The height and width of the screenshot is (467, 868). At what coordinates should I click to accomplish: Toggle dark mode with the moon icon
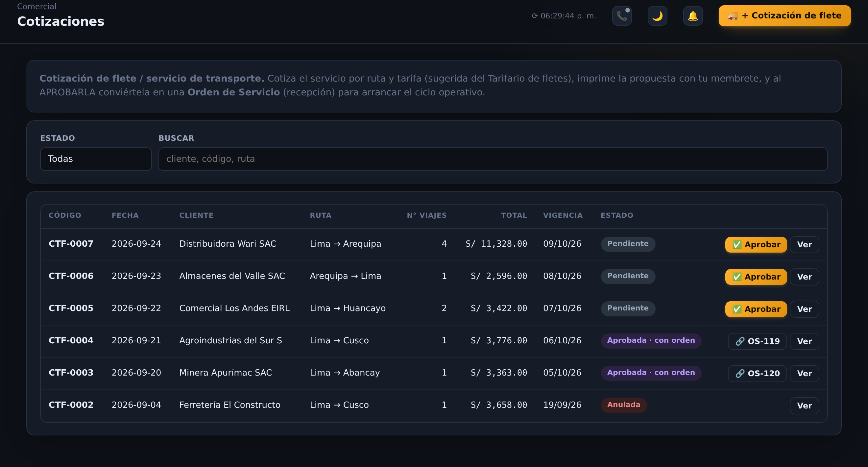(657, 16)
